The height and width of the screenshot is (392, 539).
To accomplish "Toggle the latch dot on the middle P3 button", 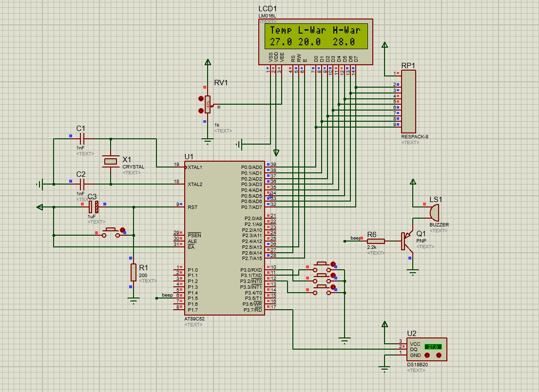I will coord(333,275).
